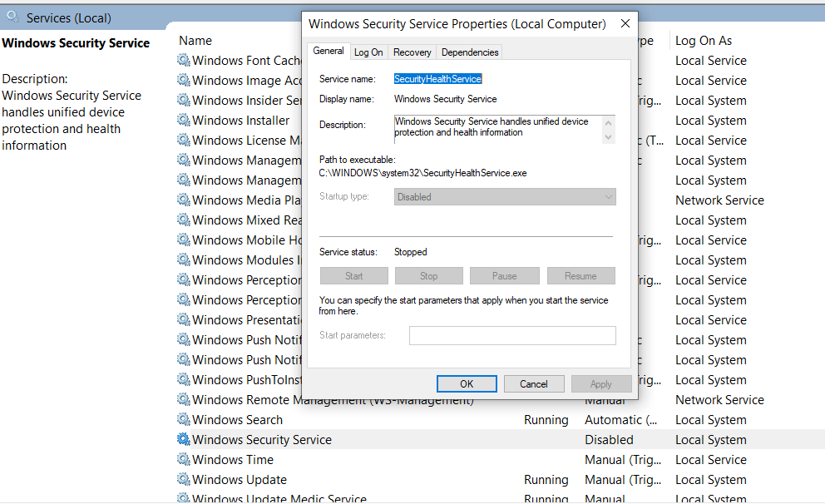The image size is (825, 504).
Task: Select the Windows Installer service name
Action: (241, 121)
